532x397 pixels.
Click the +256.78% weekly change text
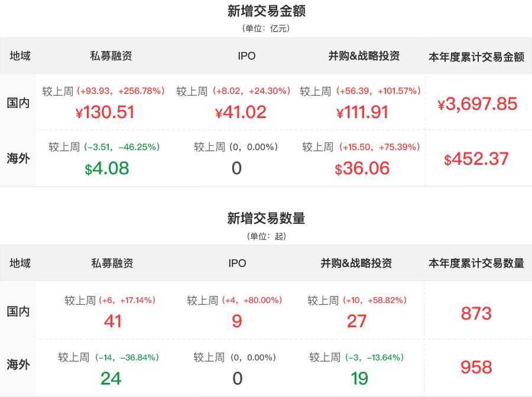(142, 91)
